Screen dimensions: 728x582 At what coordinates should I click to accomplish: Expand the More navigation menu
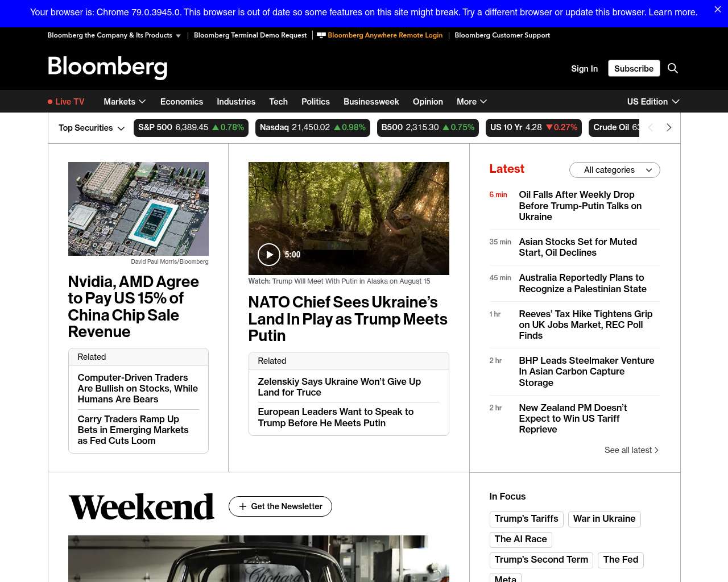471,102
